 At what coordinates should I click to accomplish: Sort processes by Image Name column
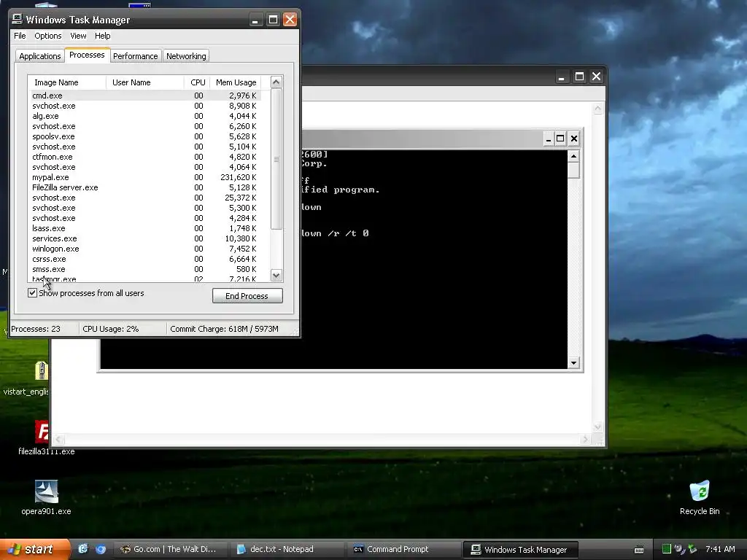(67, 82)
